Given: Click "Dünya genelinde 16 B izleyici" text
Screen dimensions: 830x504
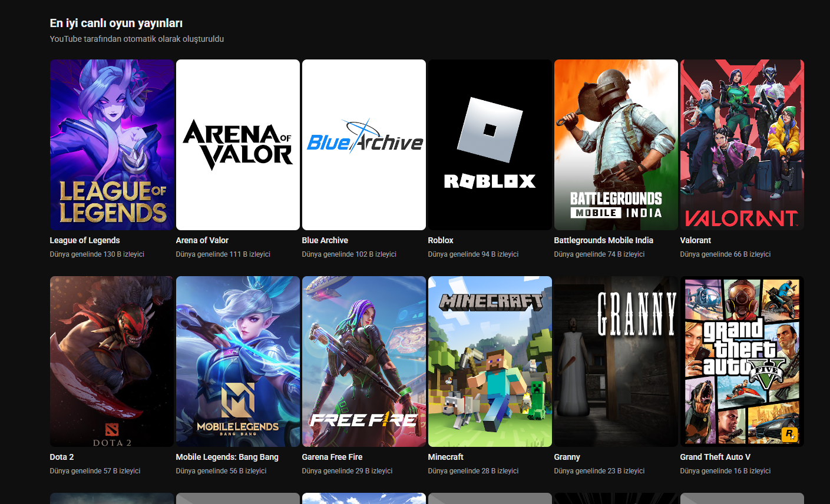Looking at the screenshot, I should pyautogui.click(x=726, y=471).
